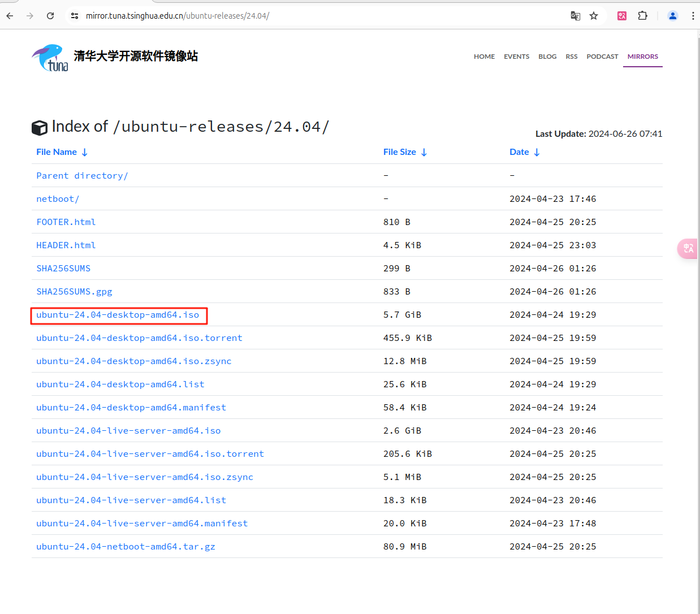Open site information icon in address bar

[x=75, y=16]
